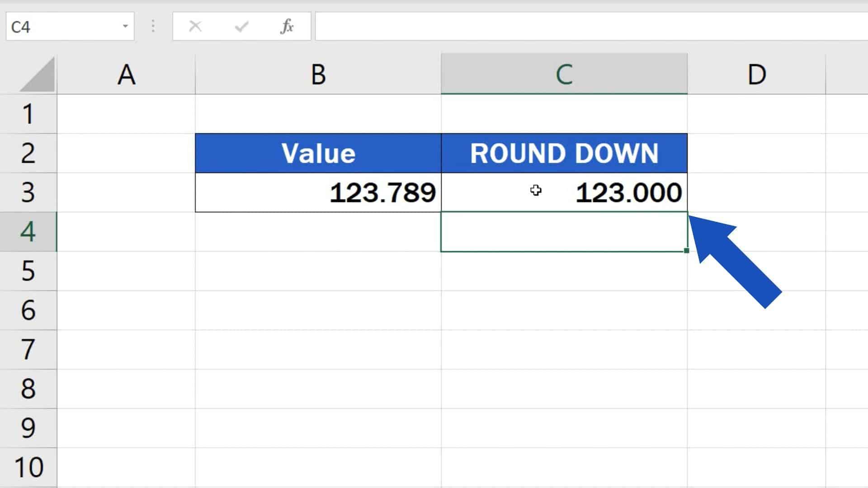
Task: Click the Cancel (X) icon in the formula bar
Action: 194,26
